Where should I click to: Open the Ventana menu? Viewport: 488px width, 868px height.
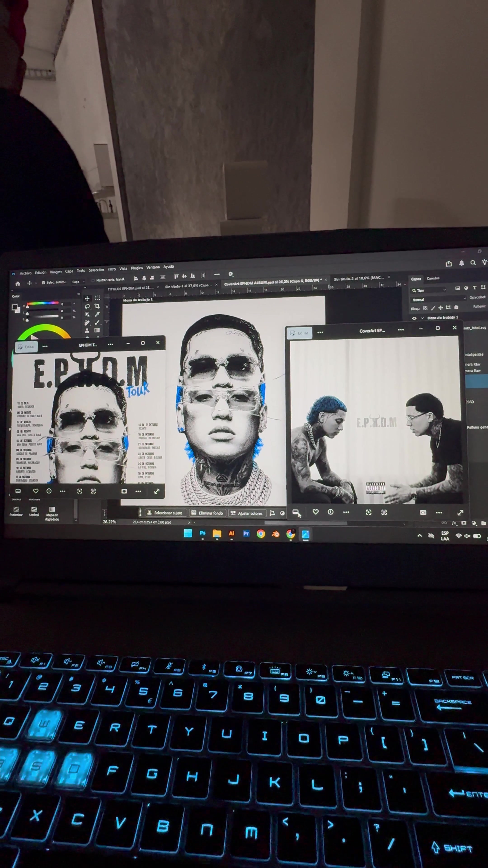(x=153, y=267)
